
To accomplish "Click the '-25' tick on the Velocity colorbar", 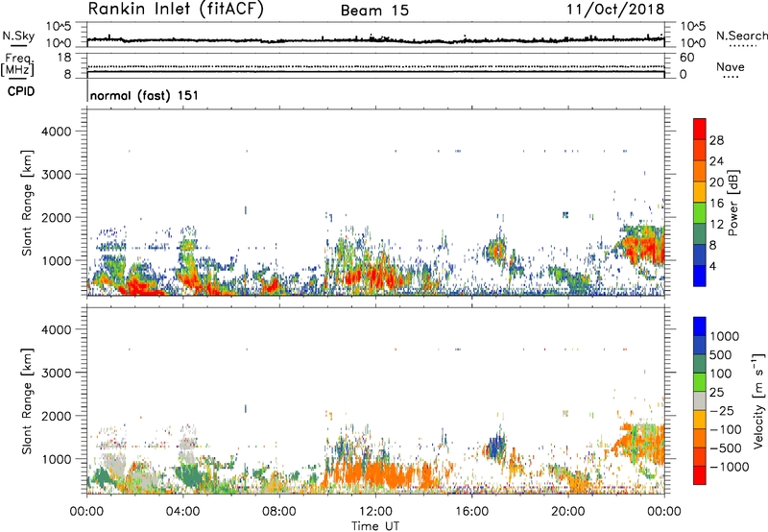I will click(x=722, y=410).
